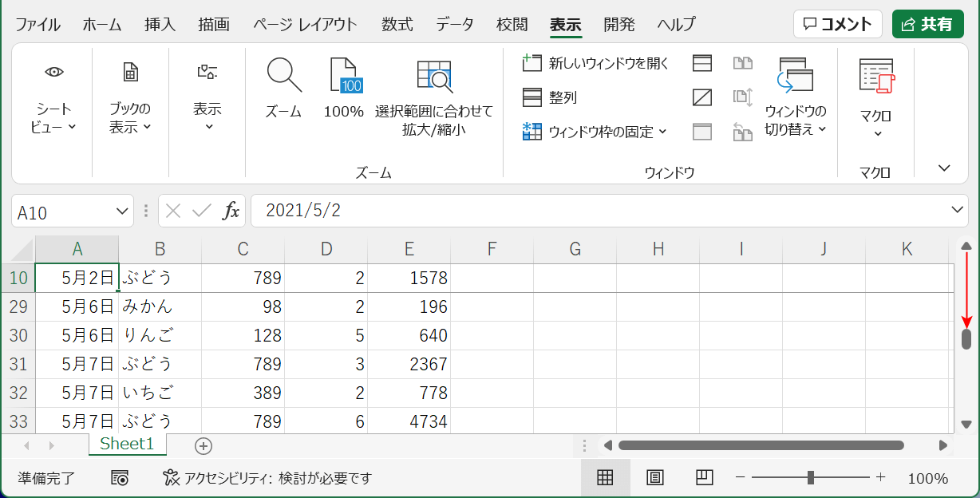Image resolution: width=980 pixels, height=498 pixels.
Task: Open a new window (新しいウィンドウを開く)
Action: (595, 63)
